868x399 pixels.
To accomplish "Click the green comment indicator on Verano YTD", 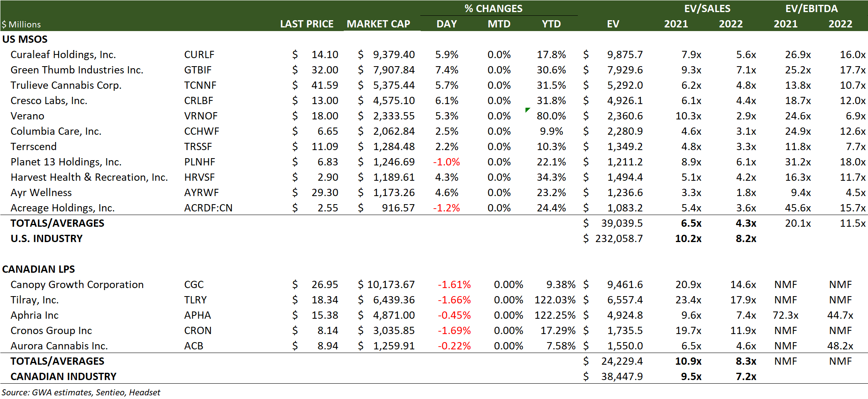I will [527, 110].
